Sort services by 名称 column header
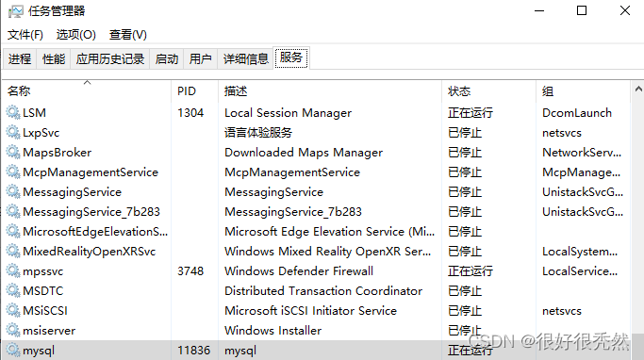This screenshot has height=360, width=644. point(87,91)
